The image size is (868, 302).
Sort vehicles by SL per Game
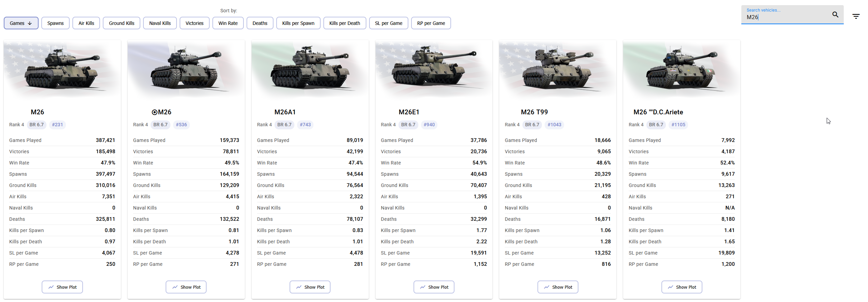tap(389, 23)
